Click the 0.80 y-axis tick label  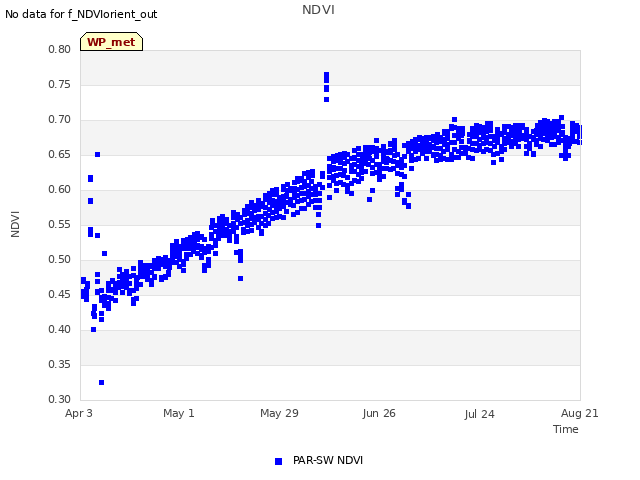tap(60, 49)
